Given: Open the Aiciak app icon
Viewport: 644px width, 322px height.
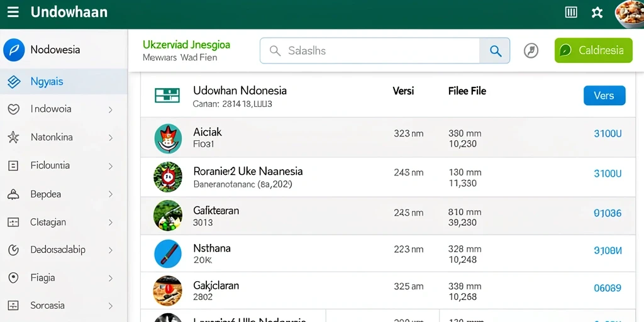Looking at the screenshot, I should coord(168,139).
